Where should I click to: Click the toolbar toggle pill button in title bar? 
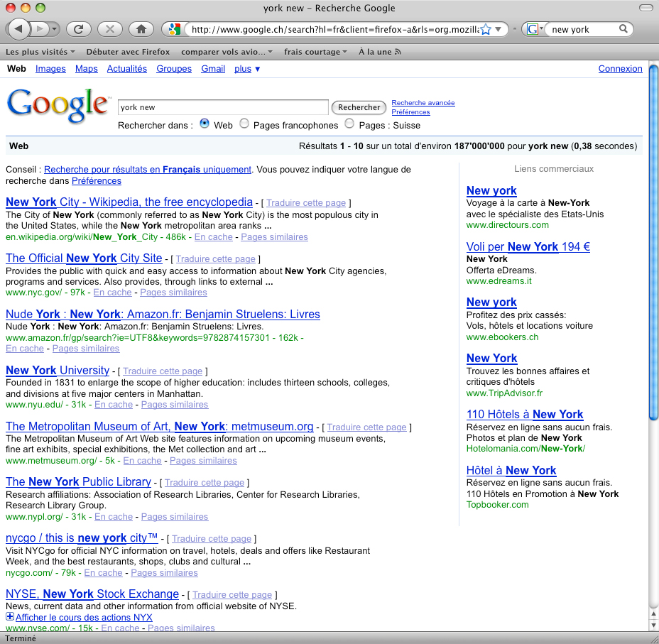(646, 8)
